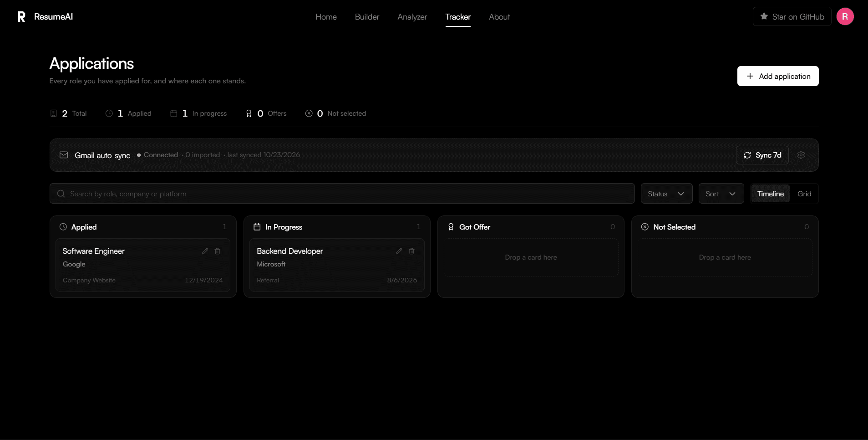Open the Status filter dropdown
The height and width of the screenshot is (440, 868).
pyautogui.click(x=666, y=194)
